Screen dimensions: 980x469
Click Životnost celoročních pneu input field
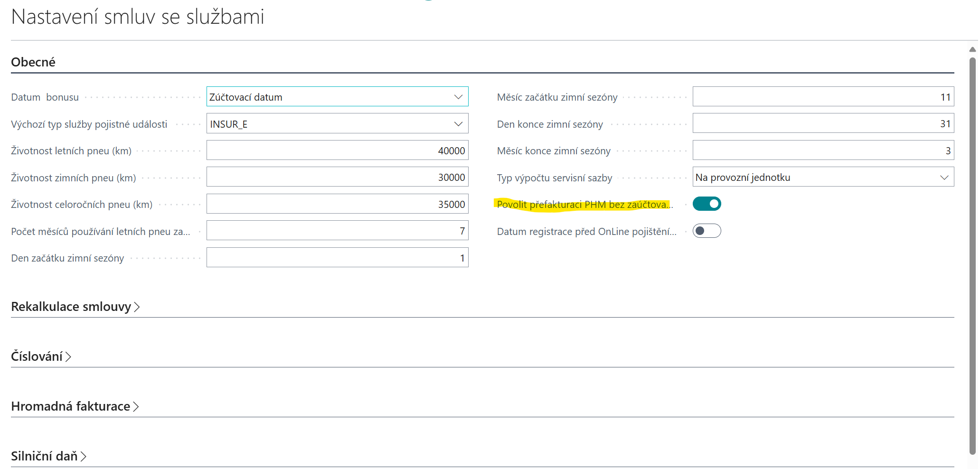(x=337, y=204)
